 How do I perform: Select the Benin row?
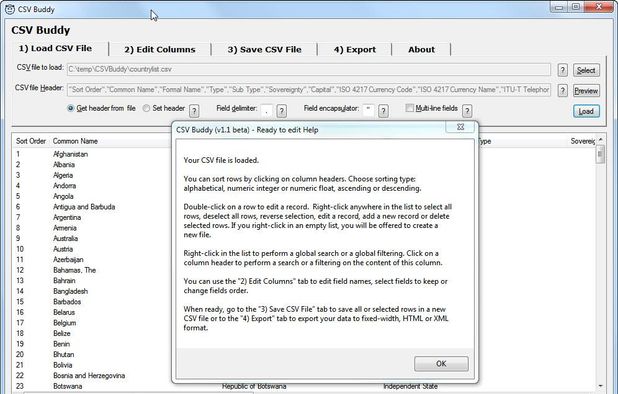click(x=61, y=344)
